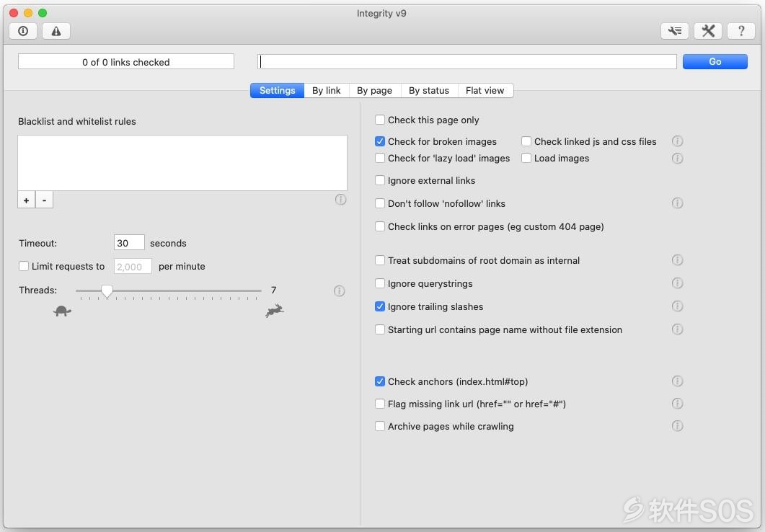Start the scan with the Go button
The width and height of the screenshot is (765, 532).
[715, 61]
